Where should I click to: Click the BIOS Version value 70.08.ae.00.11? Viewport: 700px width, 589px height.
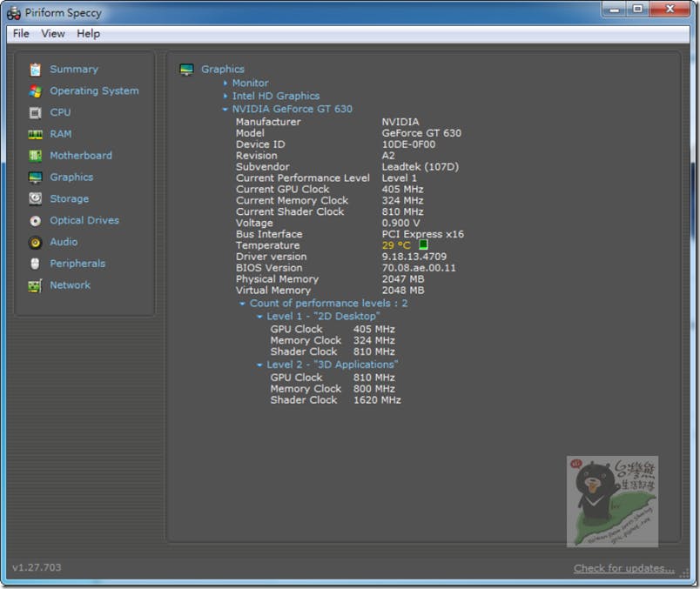[x=419, y=268]
